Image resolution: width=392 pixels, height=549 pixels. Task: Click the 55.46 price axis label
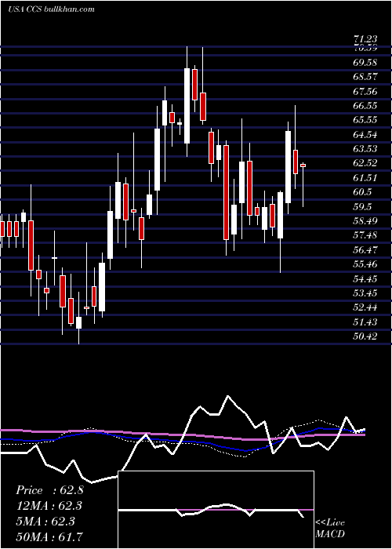(x=365, y=264)
